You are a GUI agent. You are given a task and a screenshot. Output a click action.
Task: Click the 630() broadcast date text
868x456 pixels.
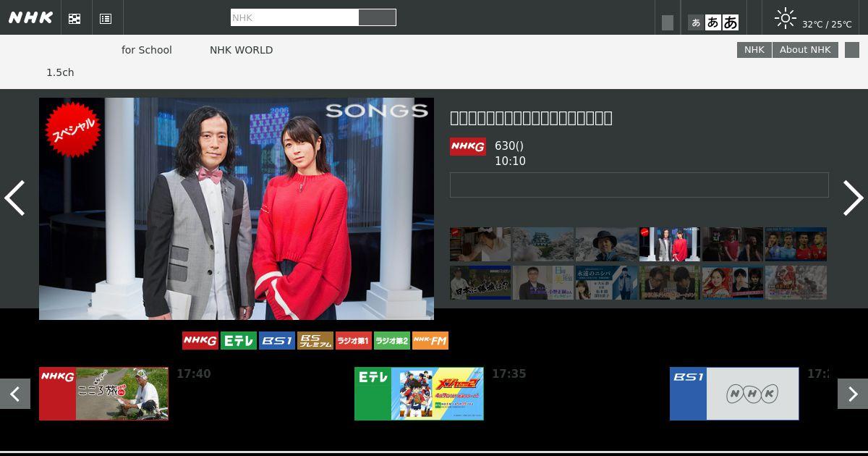[x=509, y=146]
